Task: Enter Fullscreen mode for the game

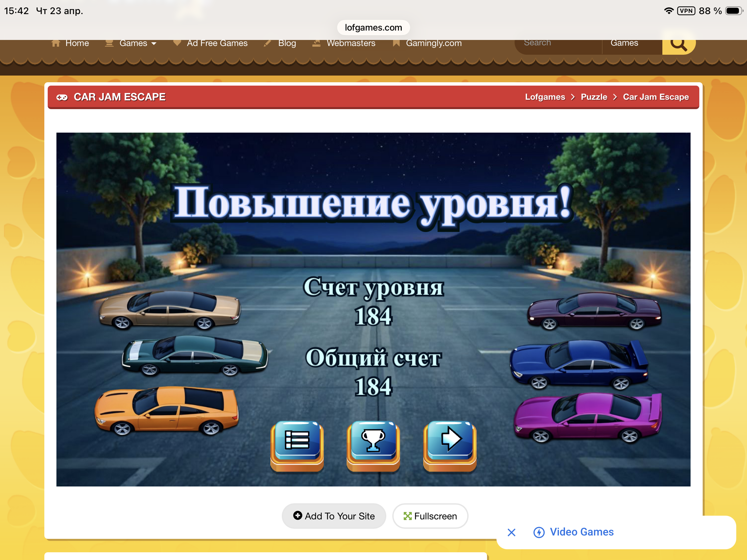Action: point(430,516)
